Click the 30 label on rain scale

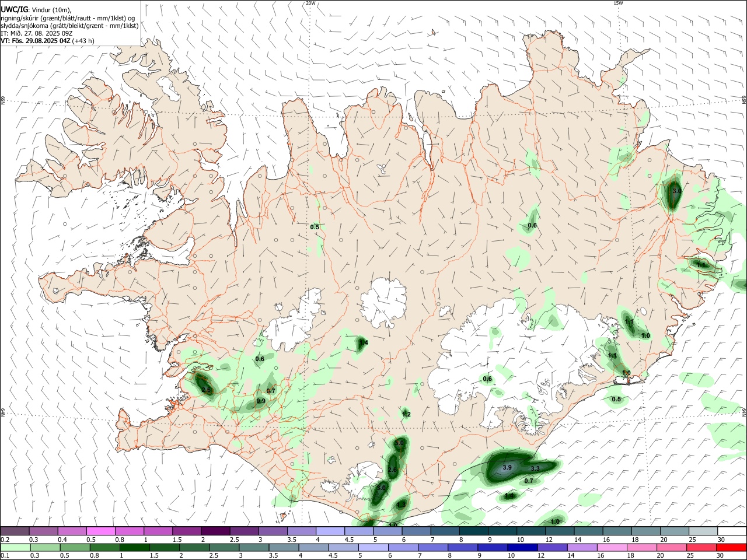721,556
